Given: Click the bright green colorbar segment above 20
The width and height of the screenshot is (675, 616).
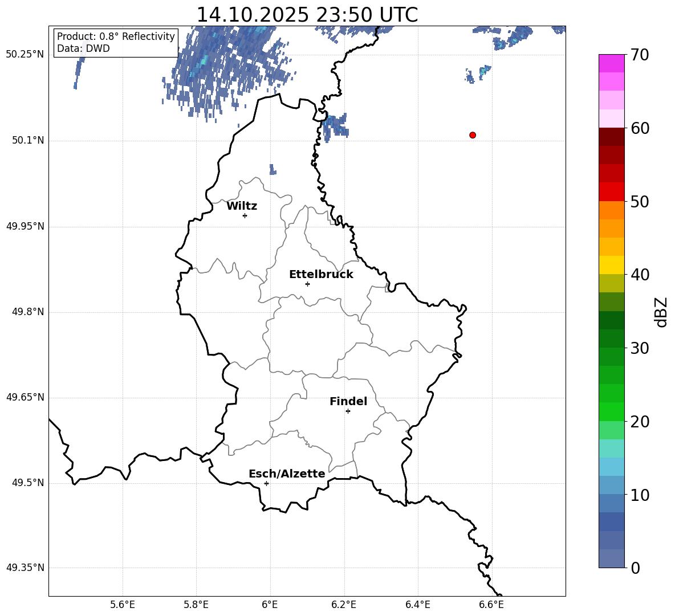Looking at the screenshot, I should pos(611,411).
